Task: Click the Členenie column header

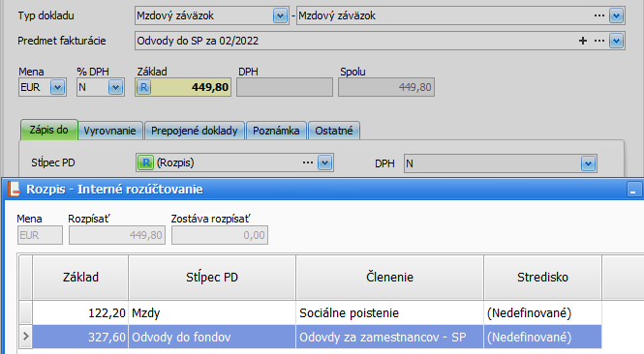Action: pos(389,277)
